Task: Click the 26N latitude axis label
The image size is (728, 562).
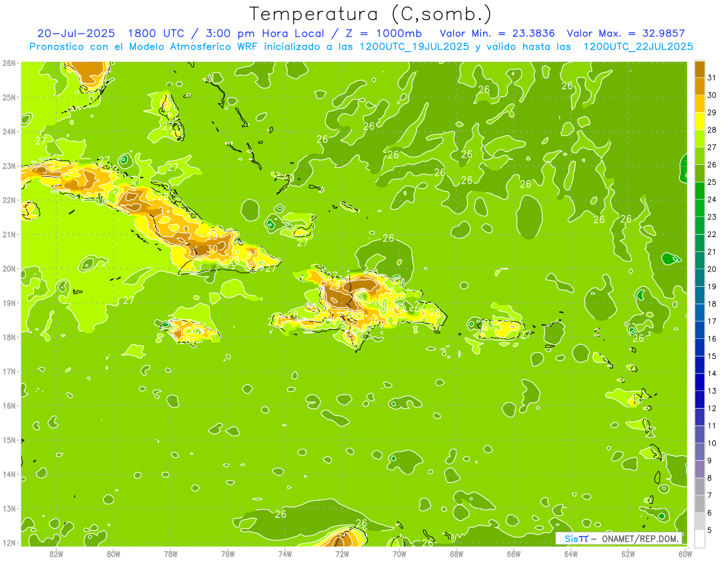Action: coord(9,62)
